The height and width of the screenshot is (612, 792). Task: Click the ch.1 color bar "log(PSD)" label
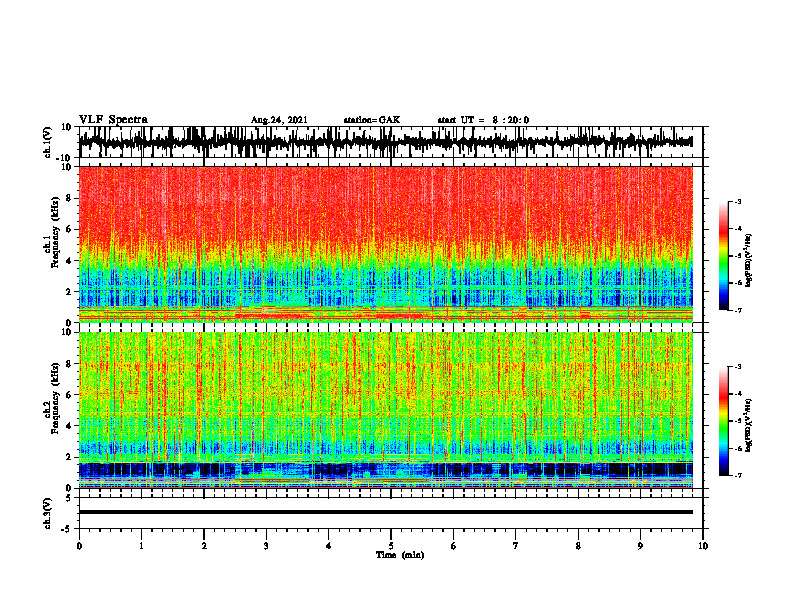coord(749,261)
